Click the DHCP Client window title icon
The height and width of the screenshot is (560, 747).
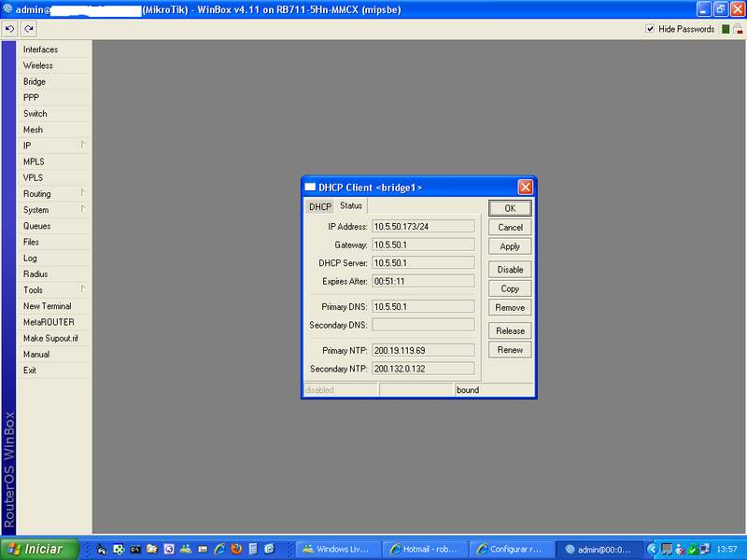pyautogui.click(x=310, y=188)
